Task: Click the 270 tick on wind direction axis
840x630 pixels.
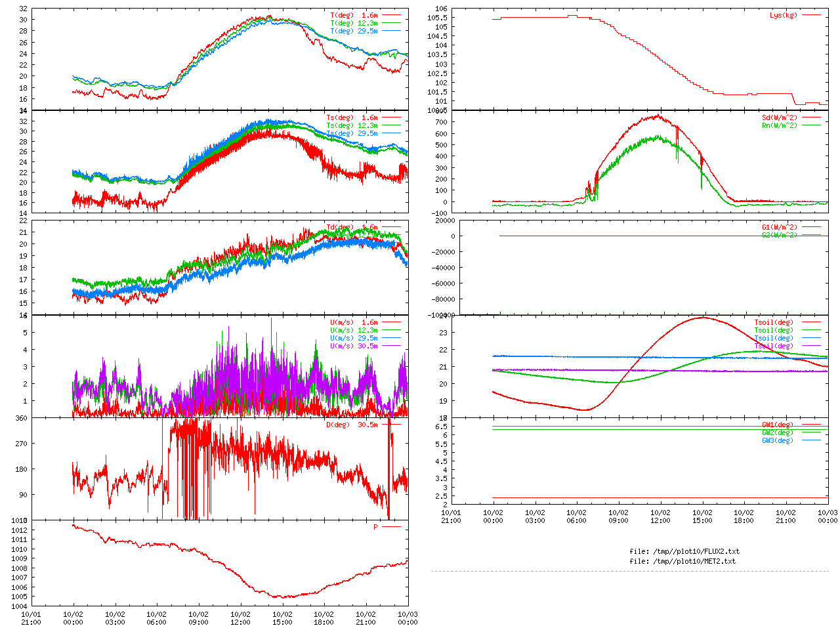Action: (22, 444)
